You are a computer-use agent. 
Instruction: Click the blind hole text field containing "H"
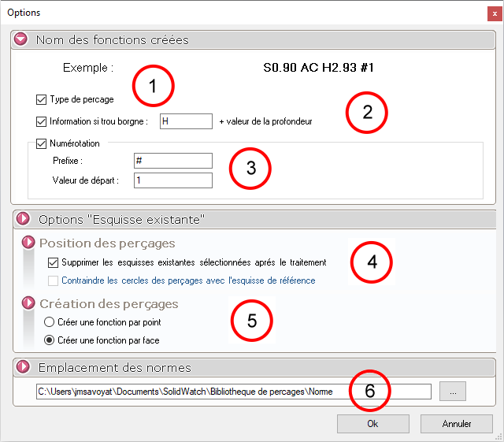point(186,121)
